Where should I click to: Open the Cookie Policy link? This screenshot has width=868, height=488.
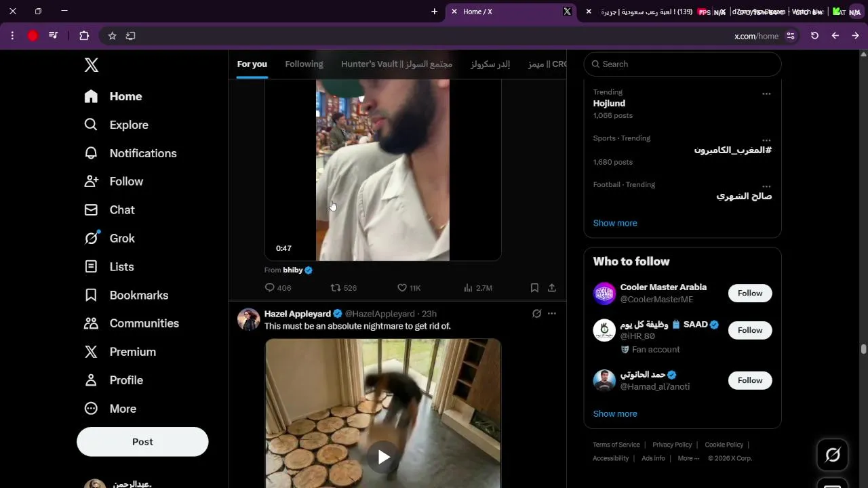724,445
